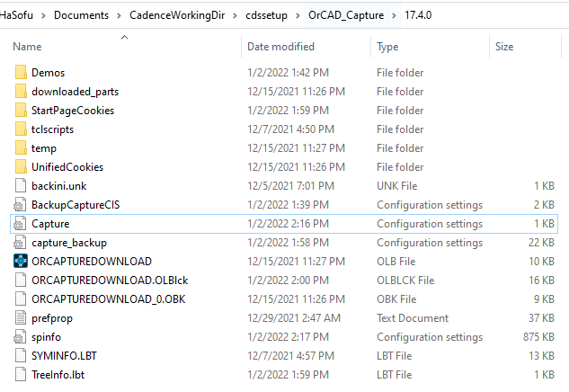The height and width of the screenshot is (392, 569).
Task: Click the backini.unk file icon
Action: click(21, 185)
